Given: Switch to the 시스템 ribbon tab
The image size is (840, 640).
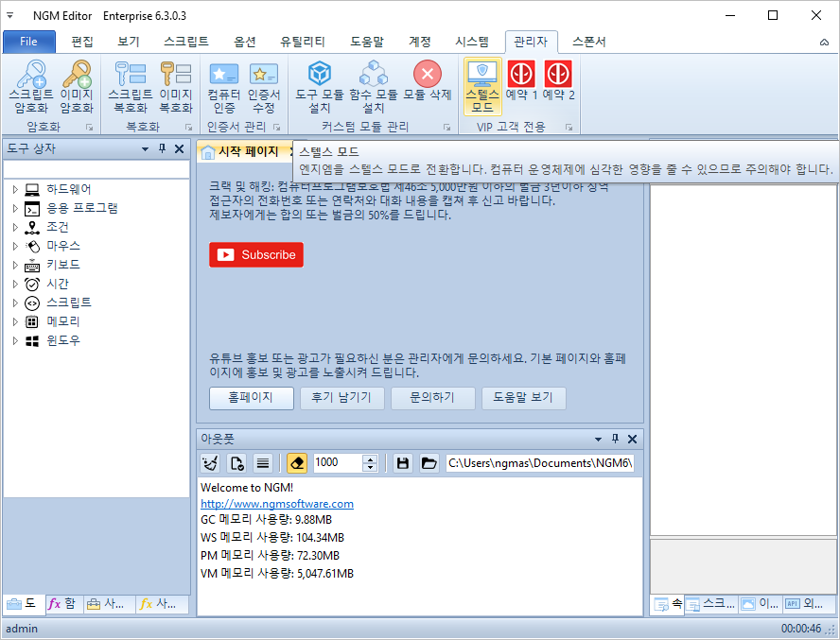Looking at the screenshot, I should (x=472, y=42).
